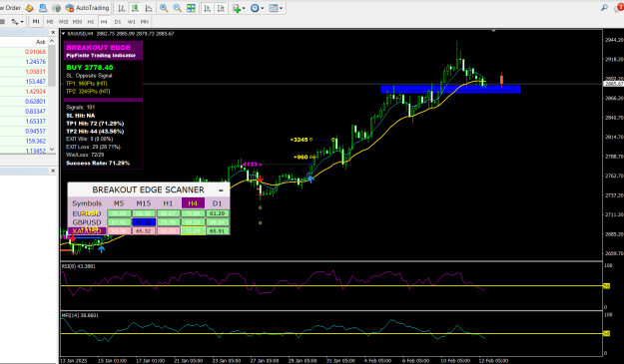Open the Indicators dropdown arrow beside the green plus icon
Viewport: 624px width, 364px height.
244,8
